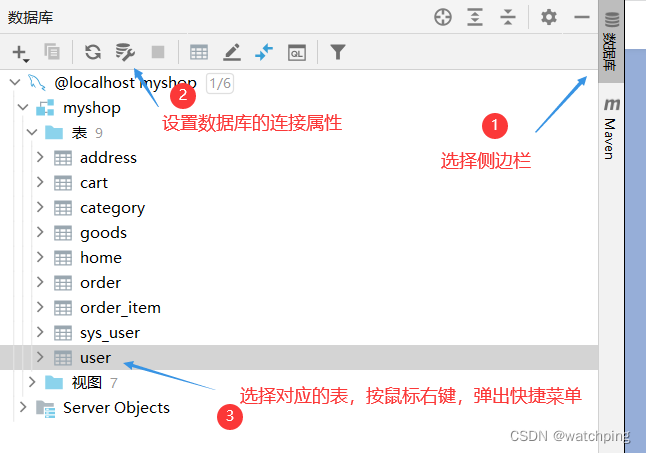This screenshot has height=453, width=646.
Task: Select the category table row
Action: click(299, 208)
